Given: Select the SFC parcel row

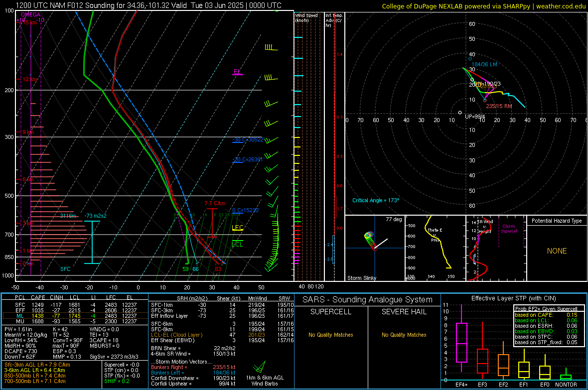Looking at the screenshot, I should click(x=76, y=305).
